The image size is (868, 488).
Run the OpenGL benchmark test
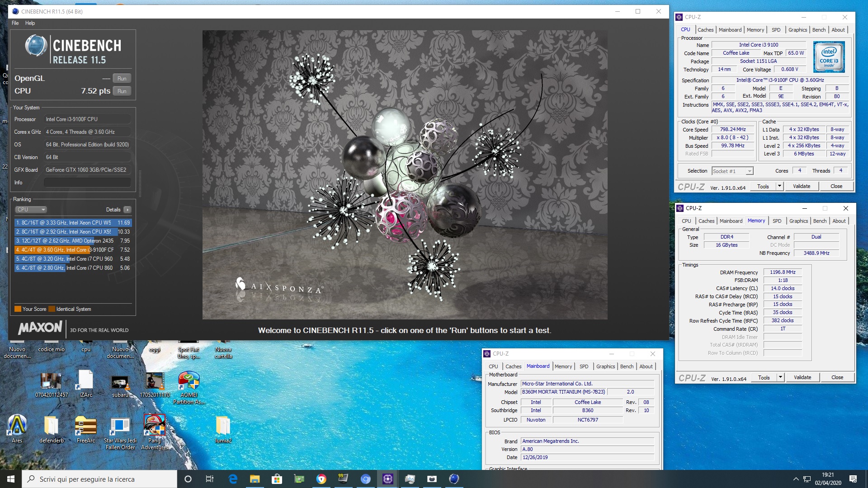(x=122, y=79)
